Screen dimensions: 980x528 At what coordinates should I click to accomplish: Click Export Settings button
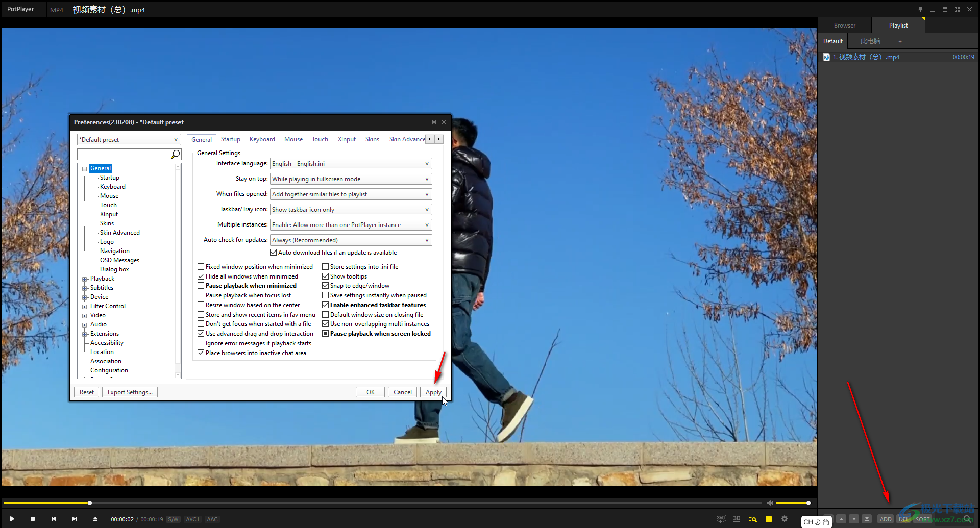(x=130, y=392)
